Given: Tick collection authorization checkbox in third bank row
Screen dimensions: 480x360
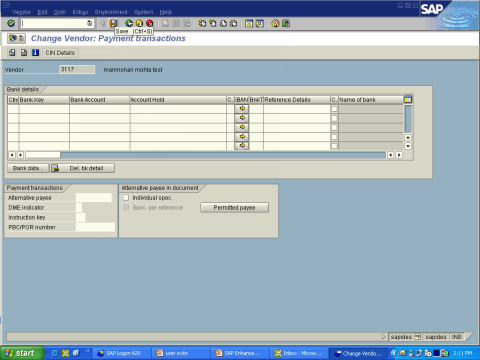Looking at the screenshot, I should click(334, 128).
